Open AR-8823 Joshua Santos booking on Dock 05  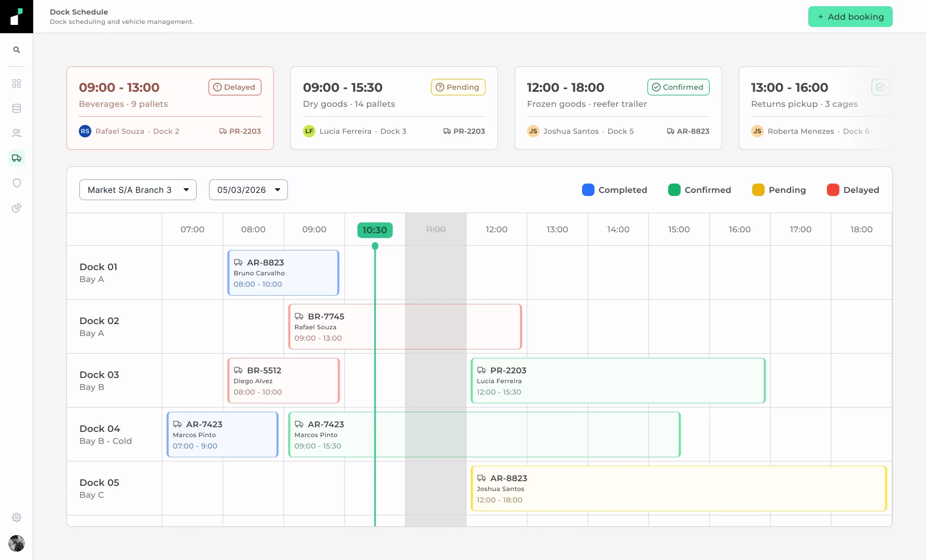pyautogui.click(x=679, y=488)
